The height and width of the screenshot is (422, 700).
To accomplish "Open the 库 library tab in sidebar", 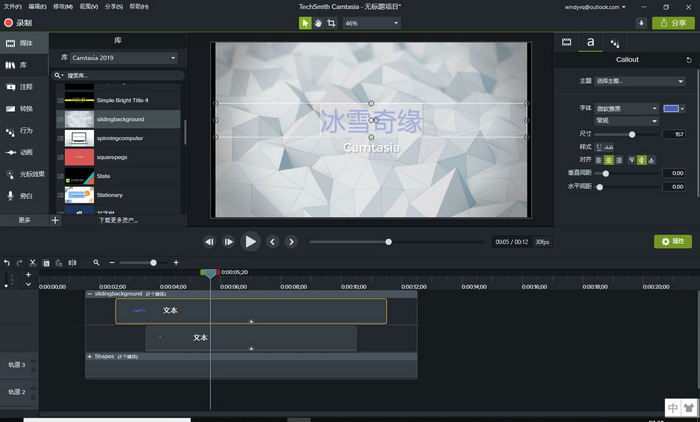I will tap(24, 65).
